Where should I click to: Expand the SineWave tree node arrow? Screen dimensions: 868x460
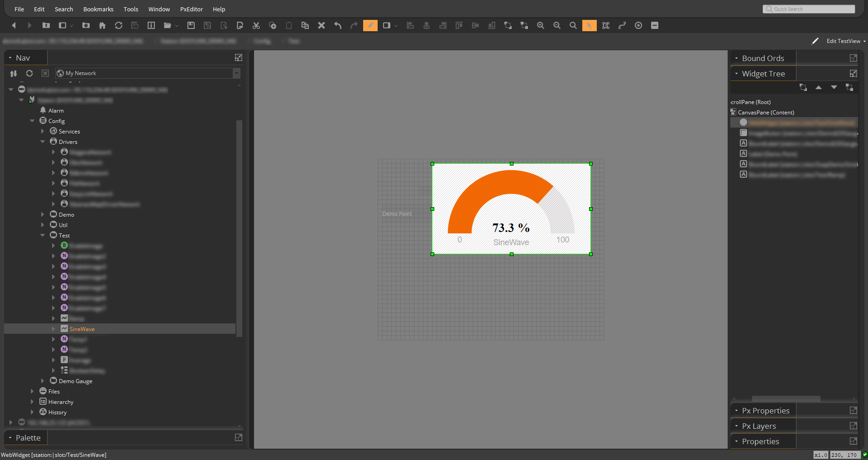point(53,329)
